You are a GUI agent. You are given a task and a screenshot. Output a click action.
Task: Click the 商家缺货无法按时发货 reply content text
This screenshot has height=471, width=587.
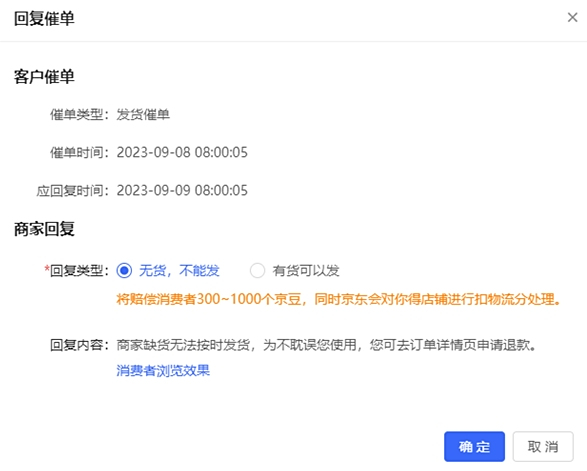(326, 345)
